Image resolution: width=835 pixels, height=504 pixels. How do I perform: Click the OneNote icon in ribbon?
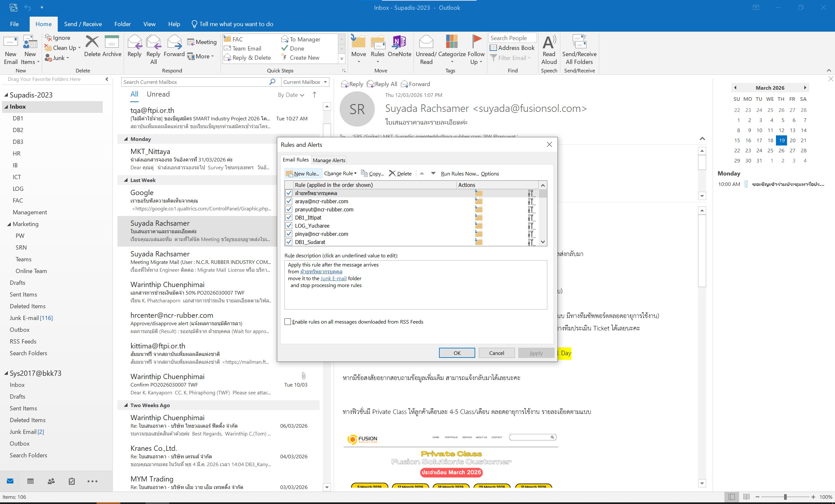(x=399, y=42)
